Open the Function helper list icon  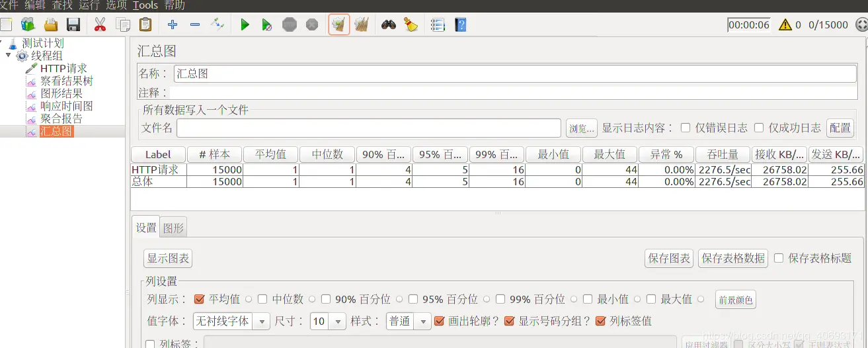click(438, 25)
